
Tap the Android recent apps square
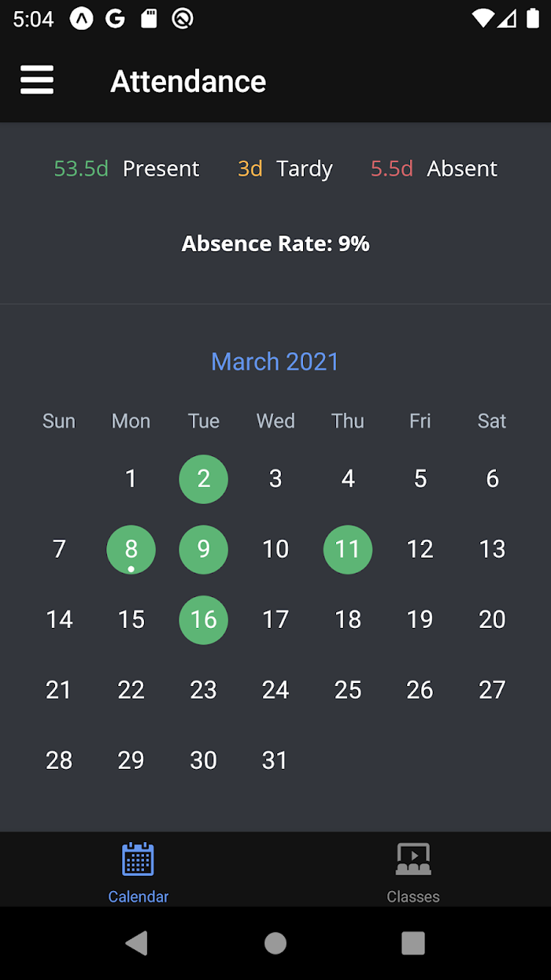tap(413, 943)
